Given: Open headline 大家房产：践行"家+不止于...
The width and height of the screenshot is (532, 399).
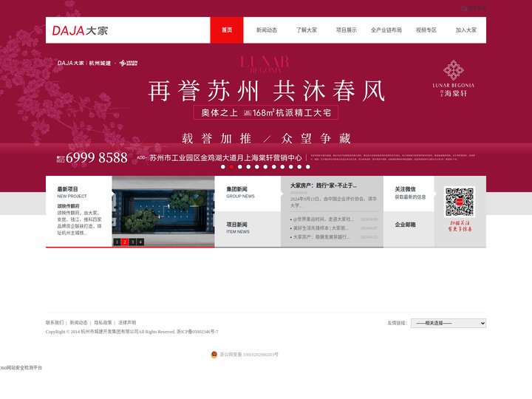Looking at the screenshot, I should click(x=324, y=185).
